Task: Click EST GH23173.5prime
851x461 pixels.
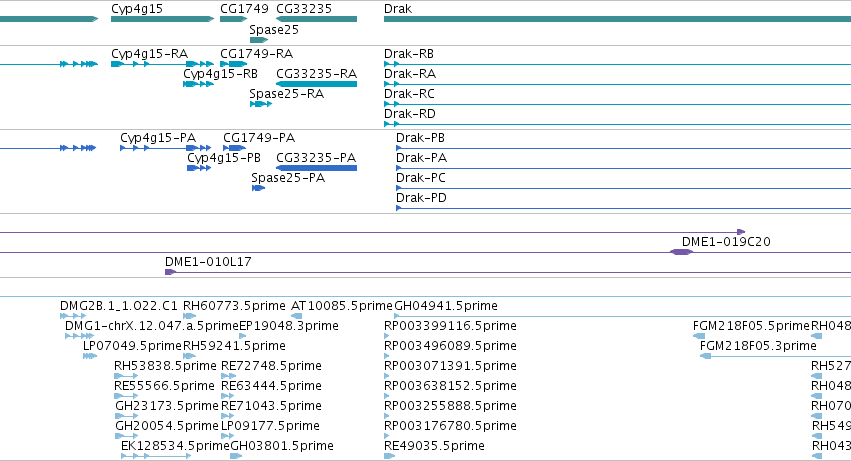Action: (x=167, y=407)
